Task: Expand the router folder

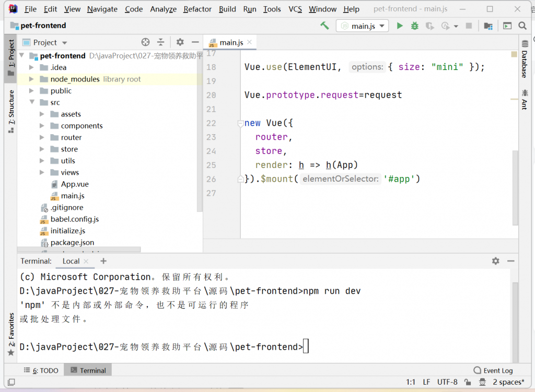Action: pyautogui.click(x=42, y=137)
